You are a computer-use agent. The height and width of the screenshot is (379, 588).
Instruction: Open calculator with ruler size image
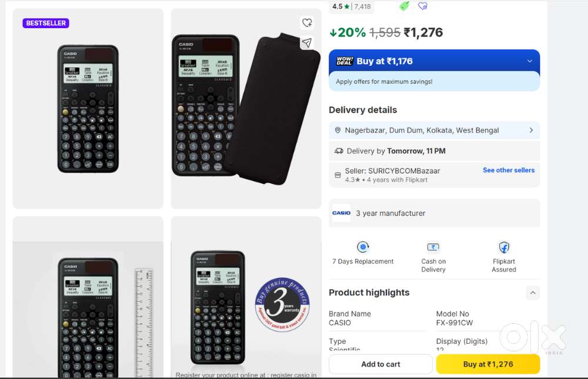pos(88,297)
